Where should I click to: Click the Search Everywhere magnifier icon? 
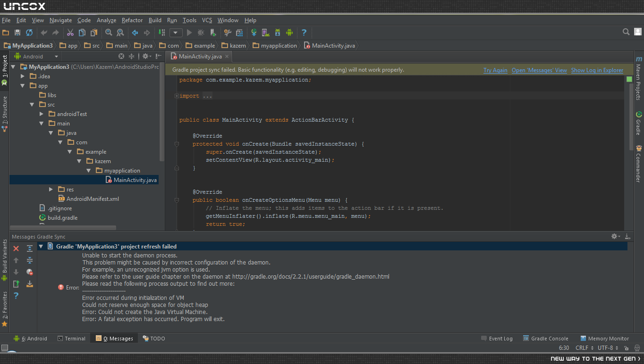click(626, 32)
